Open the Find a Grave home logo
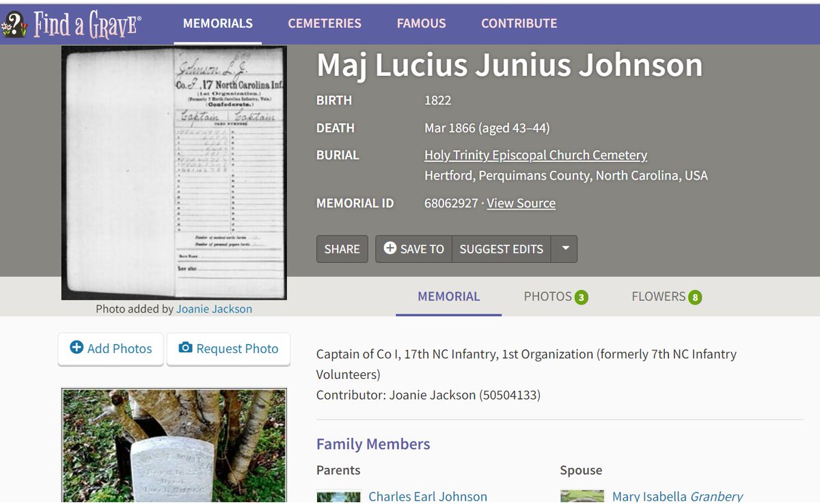 [x=72, y=25]
